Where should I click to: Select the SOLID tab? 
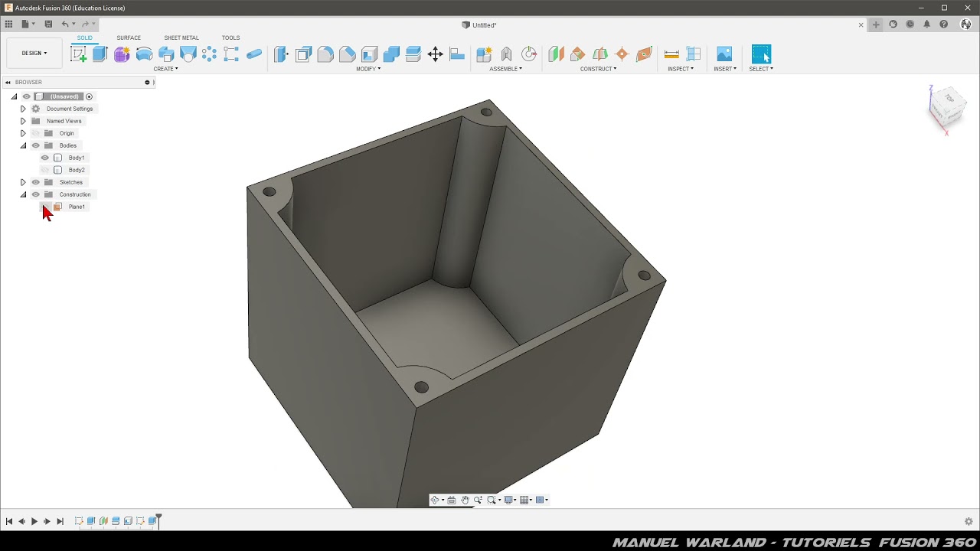[x=84, y=37]
